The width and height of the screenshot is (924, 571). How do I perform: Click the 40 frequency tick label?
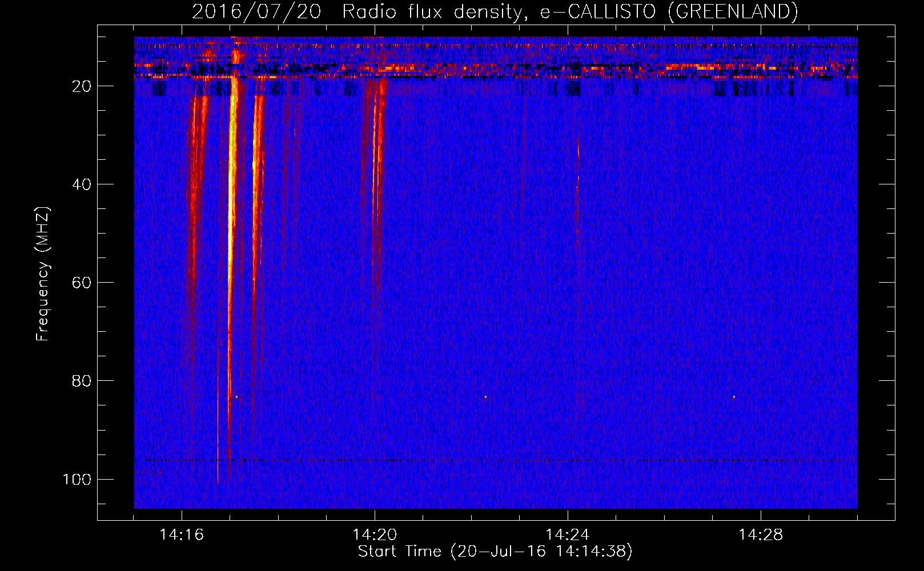click(x=82, y=184)
